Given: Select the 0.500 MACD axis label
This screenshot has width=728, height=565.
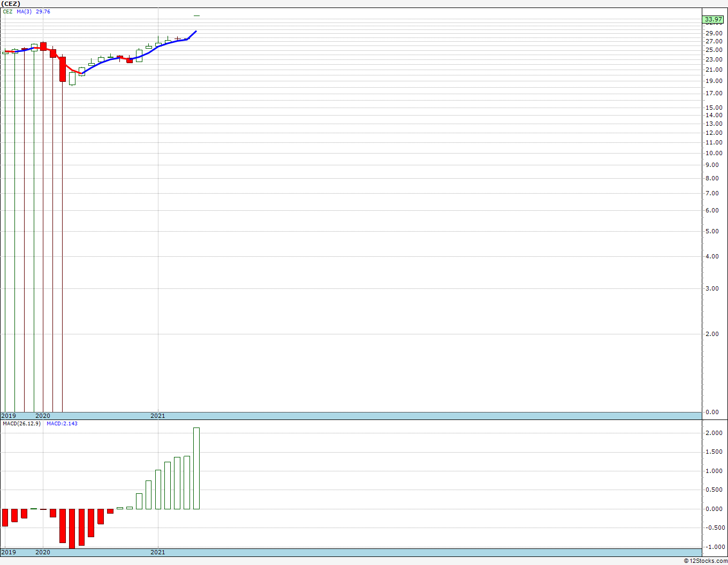Looking at the screenshot, I should click(714, 490).
